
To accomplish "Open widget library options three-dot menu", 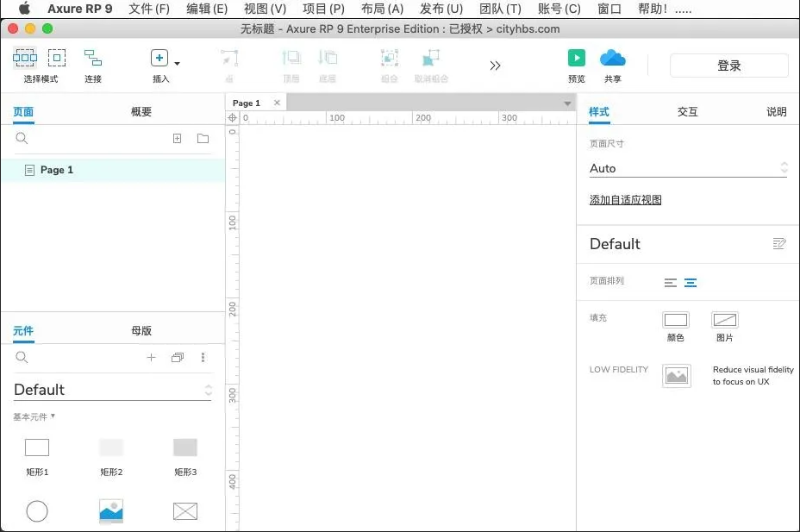I will tap(203, 358).
